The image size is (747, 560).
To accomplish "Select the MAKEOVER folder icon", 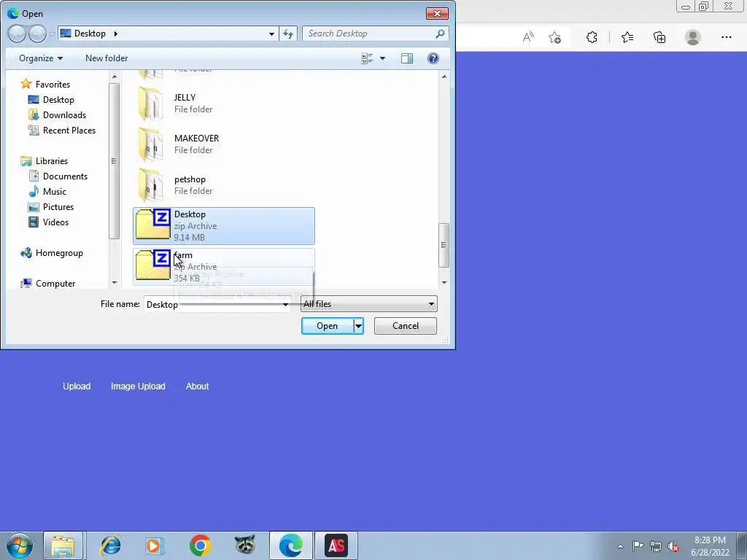I will [150, 144].
